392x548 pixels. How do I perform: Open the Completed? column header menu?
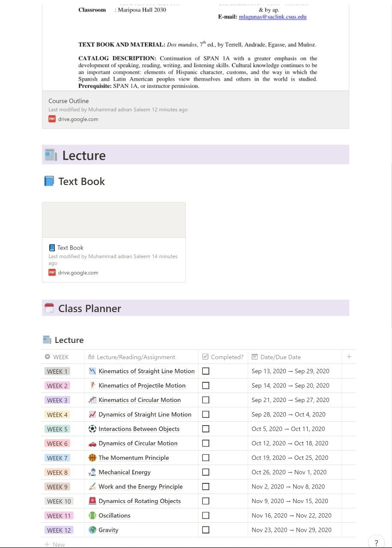pos(223,357)
